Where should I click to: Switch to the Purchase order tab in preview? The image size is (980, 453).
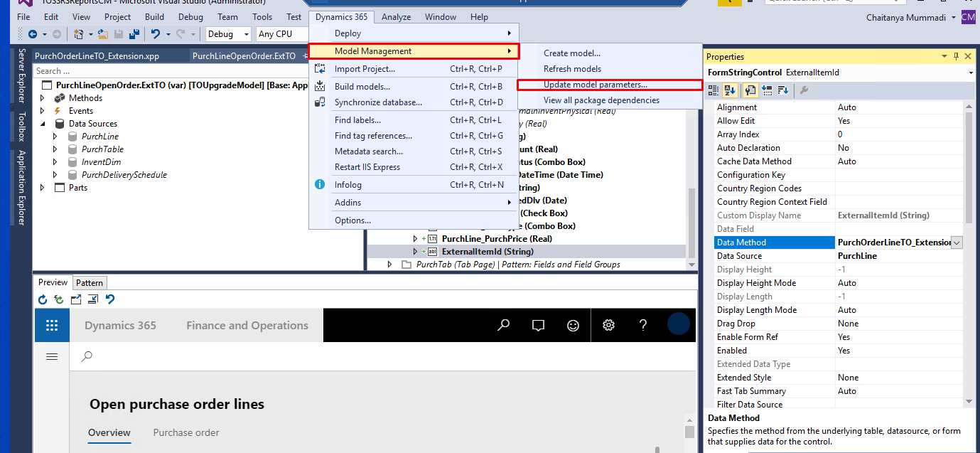[x=186, y=432]
